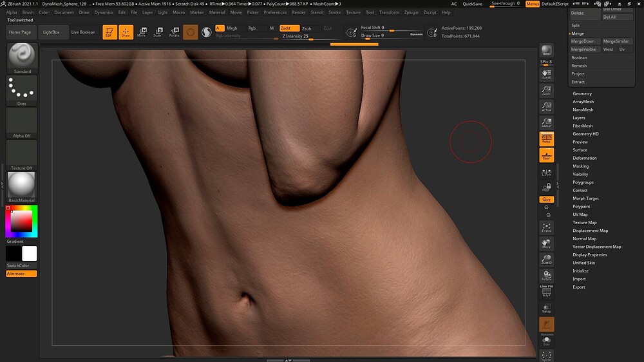Click the Rotate view icon
Image resolution: width=644 pixels, height=362 pixels.
point(547,276)
